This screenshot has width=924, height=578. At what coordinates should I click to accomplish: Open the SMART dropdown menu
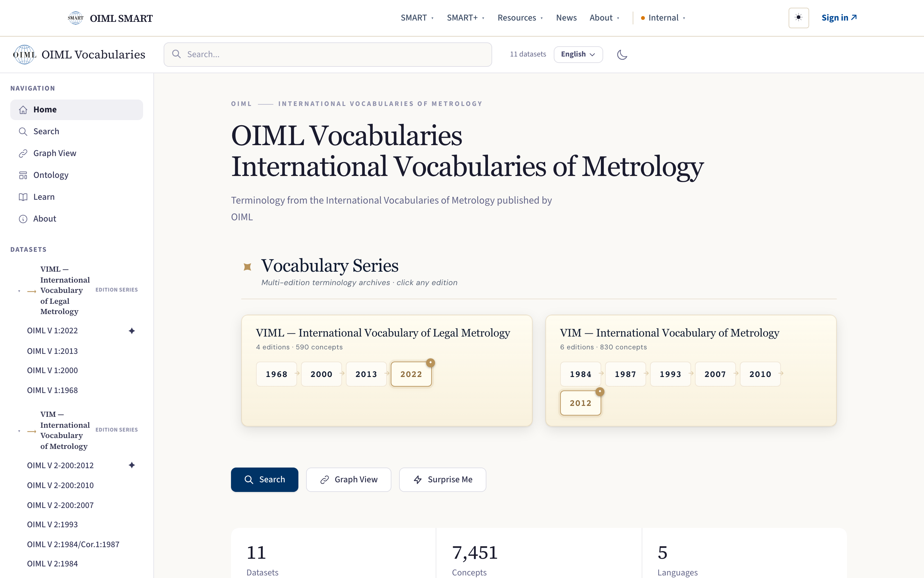pyautogui.click(x=417, y=18)
